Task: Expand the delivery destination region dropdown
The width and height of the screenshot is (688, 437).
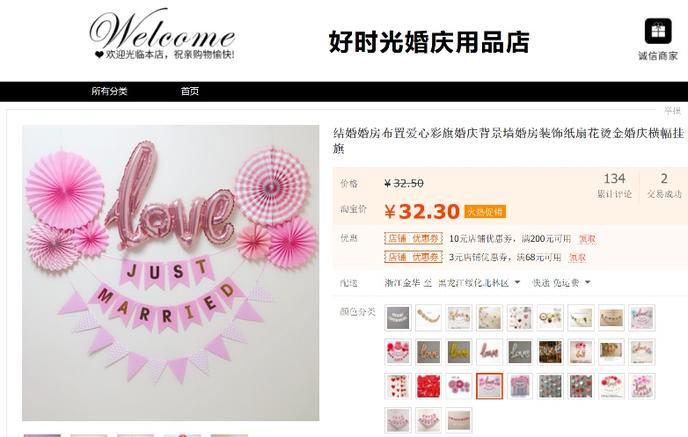Action: [479, 283]
